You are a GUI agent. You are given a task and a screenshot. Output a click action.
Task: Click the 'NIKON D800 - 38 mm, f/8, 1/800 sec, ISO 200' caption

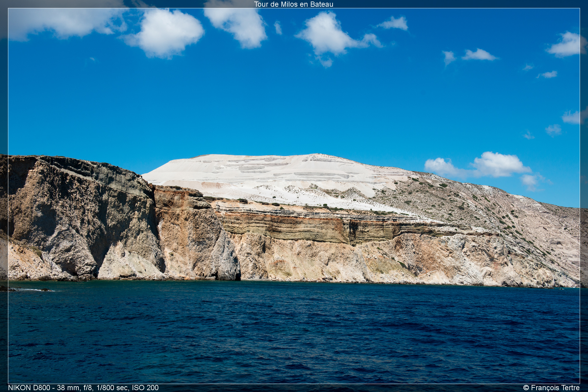click(x=83, y=388)
